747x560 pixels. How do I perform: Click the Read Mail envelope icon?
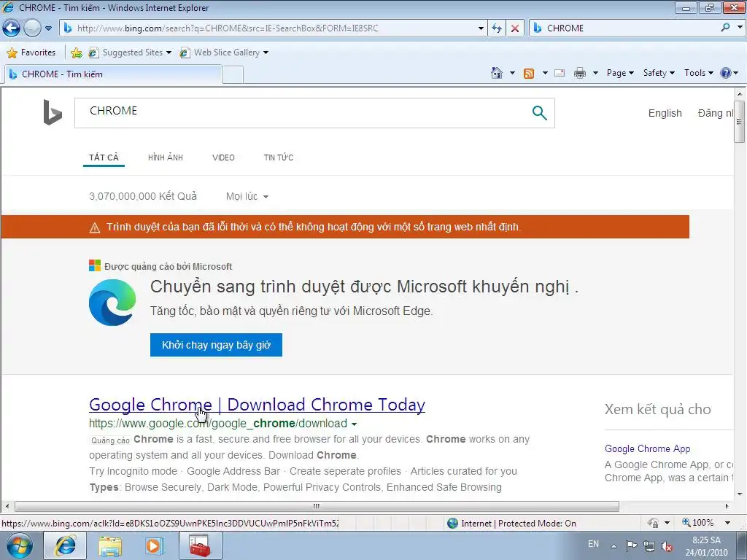(560, 73)
